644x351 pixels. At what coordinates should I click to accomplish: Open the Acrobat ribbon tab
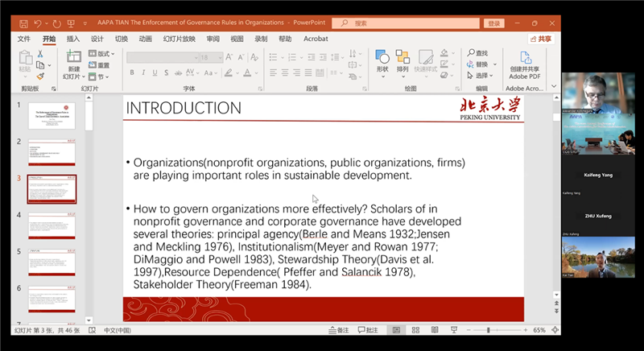pos(316,38)
